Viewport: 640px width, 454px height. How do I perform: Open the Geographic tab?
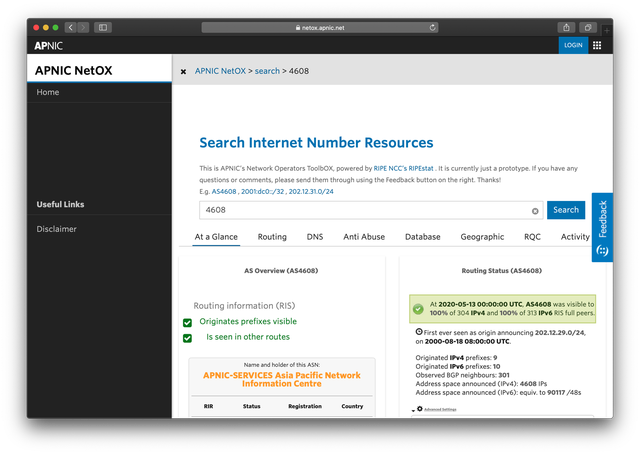[x=482, y=237]
